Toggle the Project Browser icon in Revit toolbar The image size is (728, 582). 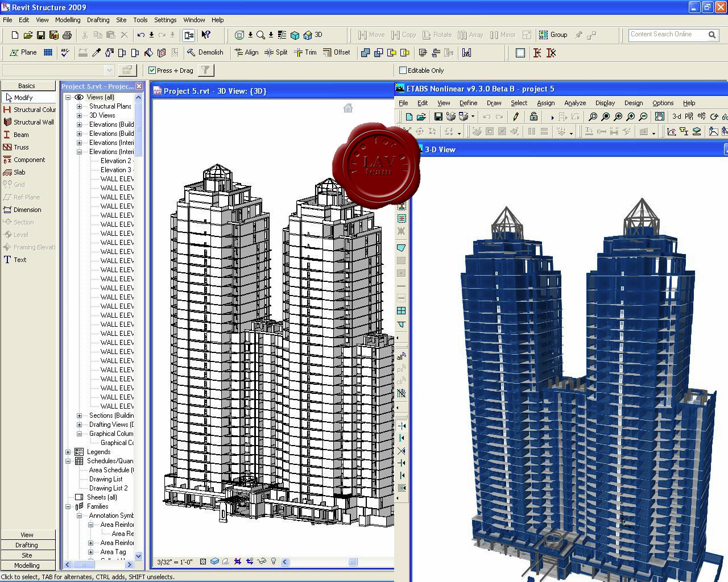pos(189,35)
